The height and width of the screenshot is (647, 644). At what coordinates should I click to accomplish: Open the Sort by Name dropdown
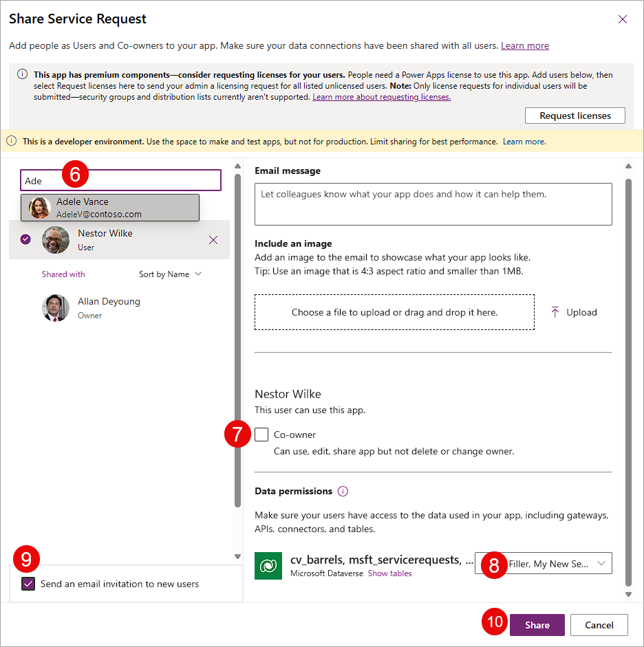tap(170, 274)
